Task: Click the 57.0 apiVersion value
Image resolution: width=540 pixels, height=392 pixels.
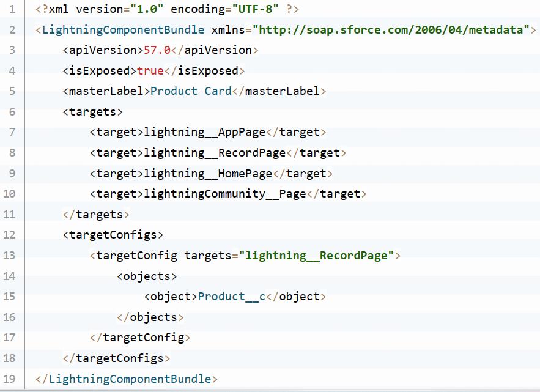Action: (x=157, y=50)
